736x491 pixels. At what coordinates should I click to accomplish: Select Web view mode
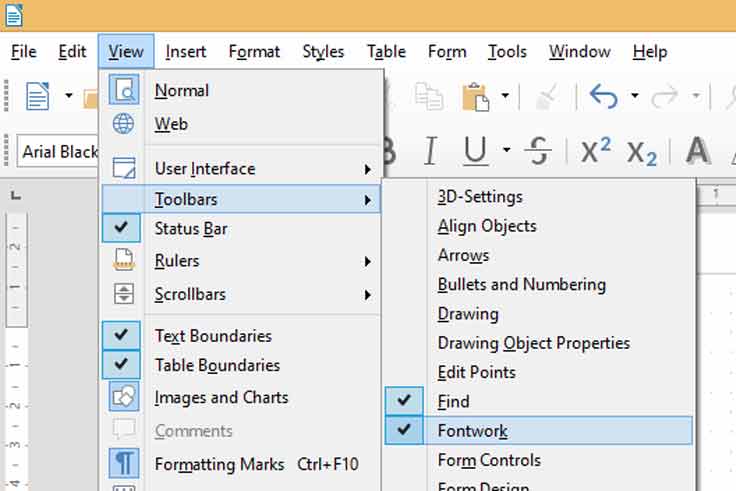171,124
